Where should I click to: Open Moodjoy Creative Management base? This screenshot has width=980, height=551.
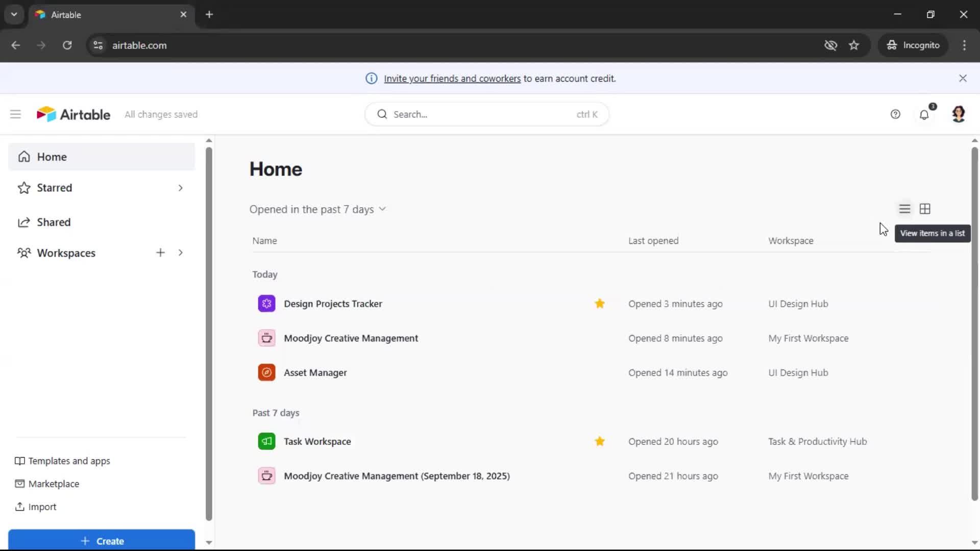pyautogui.click(x=351, y=338)
